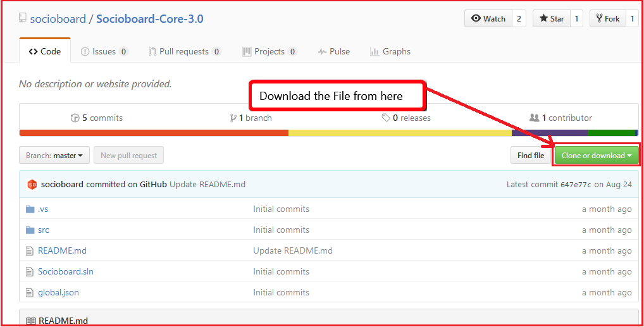View the 5 commits history
644x327 pixels.
click(x=97, y=118)
